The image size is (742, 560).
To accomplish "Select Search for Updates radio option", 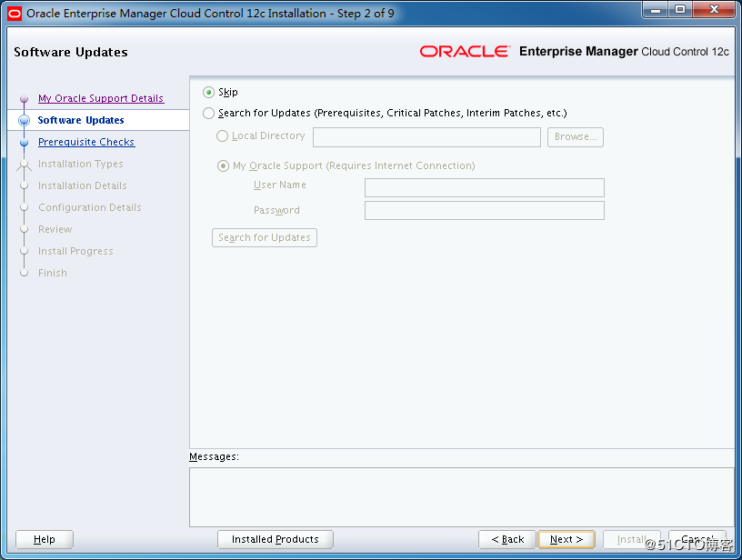I will click(209, 114).
